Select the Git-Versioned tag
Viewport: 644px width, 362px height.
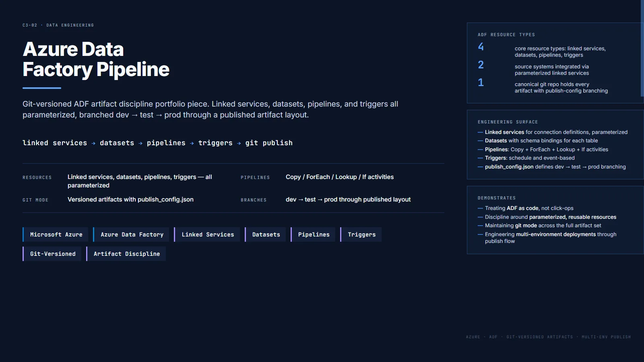click(52, 254)
